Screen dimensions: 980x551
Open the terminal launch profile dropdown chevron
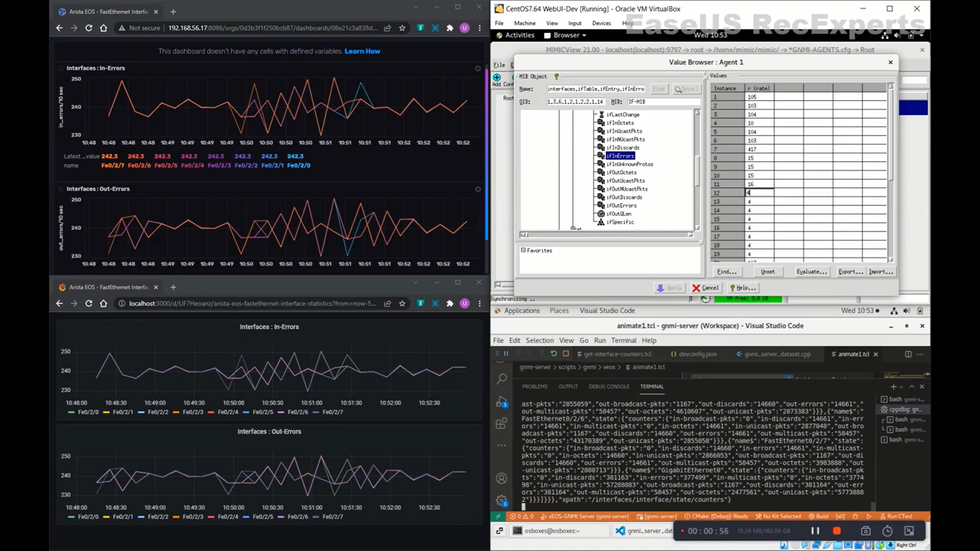point(901,387)
